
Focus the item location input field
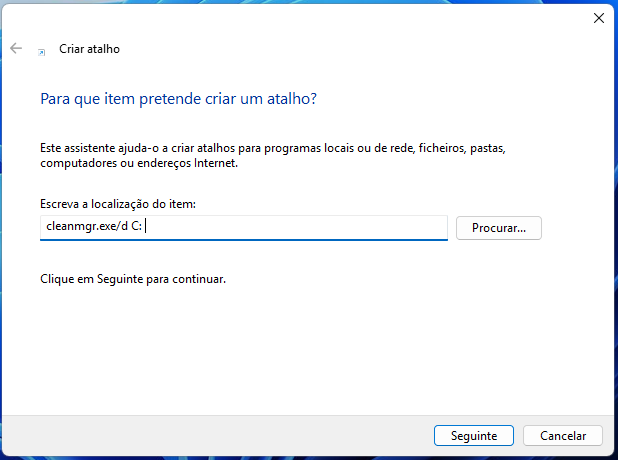244,227
